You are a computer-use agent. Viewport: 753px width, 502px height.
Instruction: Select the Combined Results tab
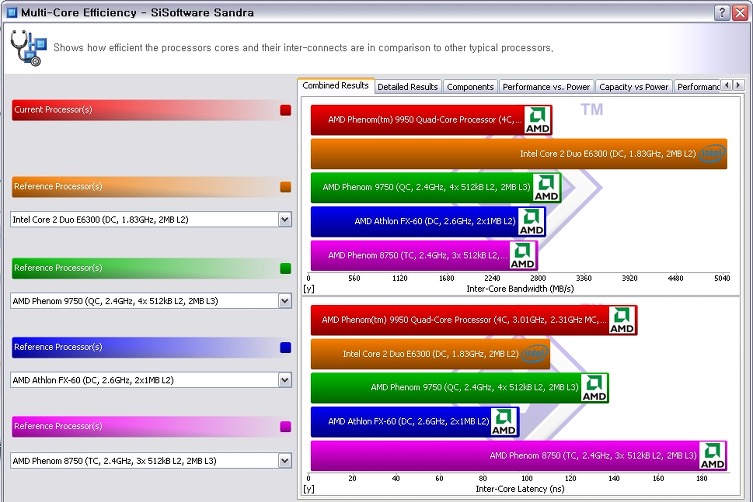(x=336, y=86)
